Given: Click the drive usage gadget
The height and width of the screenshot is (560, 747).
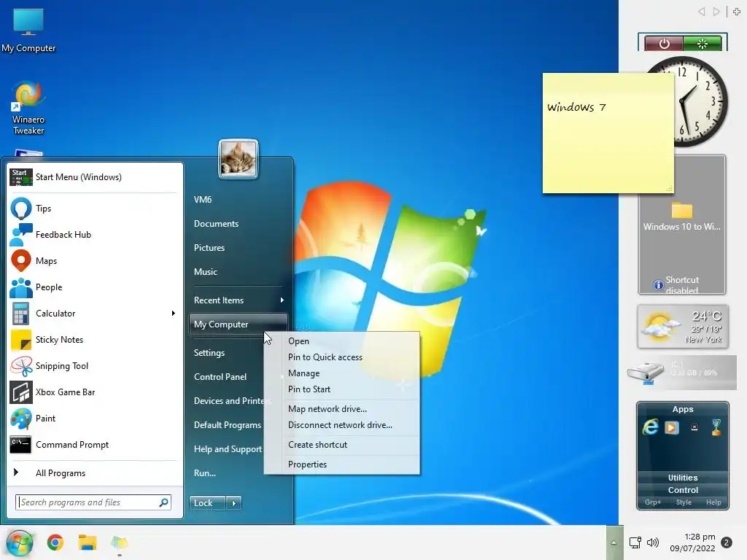Looking at the screenshot, I should click(x=681, y=372).
